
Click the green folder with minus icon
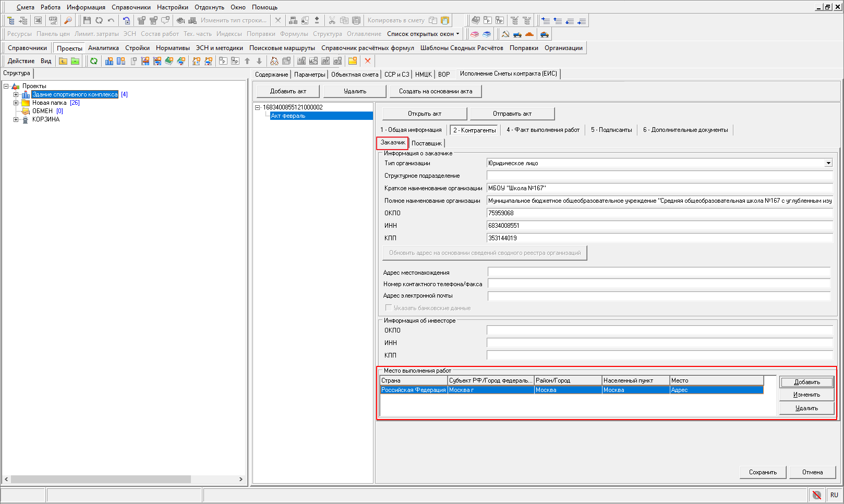[x=75, y=61]
